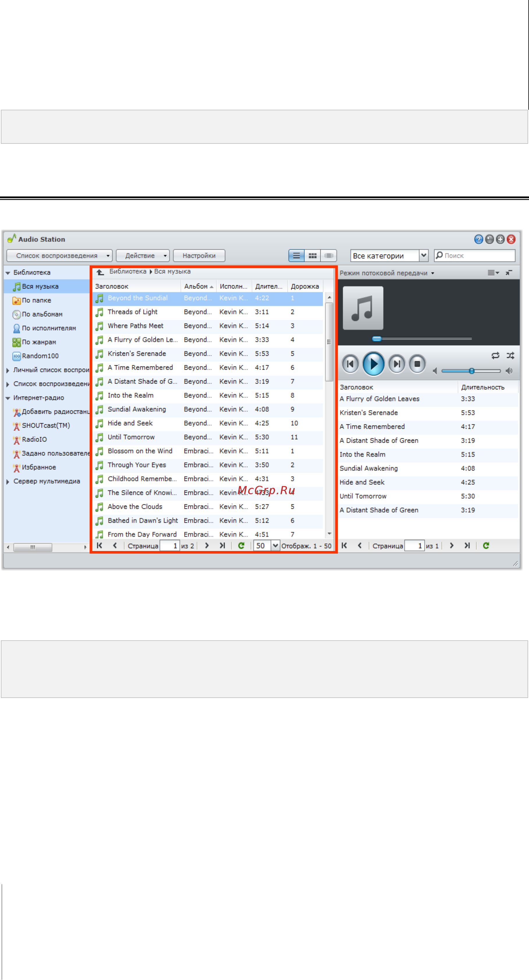The image size is (529, 980).
Task: Expand the Список воспроизведения tree node
Action: coord(8,384)
